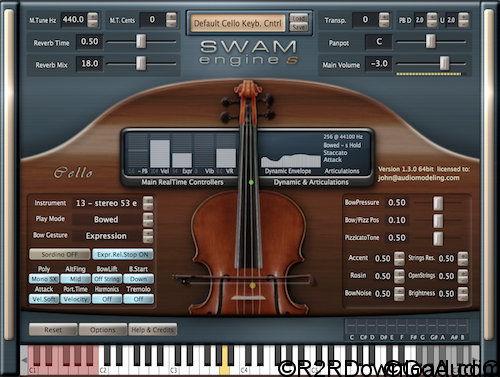Viewport: 500px width, 377px height.
Task: Toggle the Harmonics Off button
Action: 107,299
